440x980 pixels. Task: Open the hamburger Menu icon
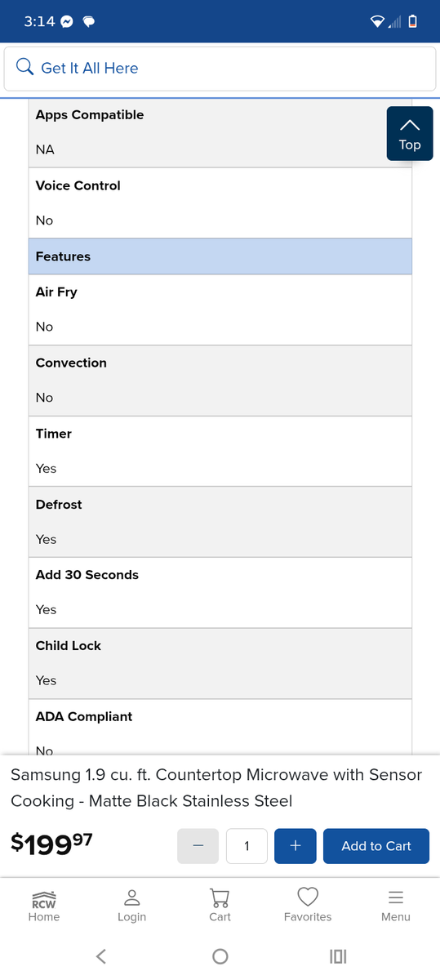coord(396,898)
